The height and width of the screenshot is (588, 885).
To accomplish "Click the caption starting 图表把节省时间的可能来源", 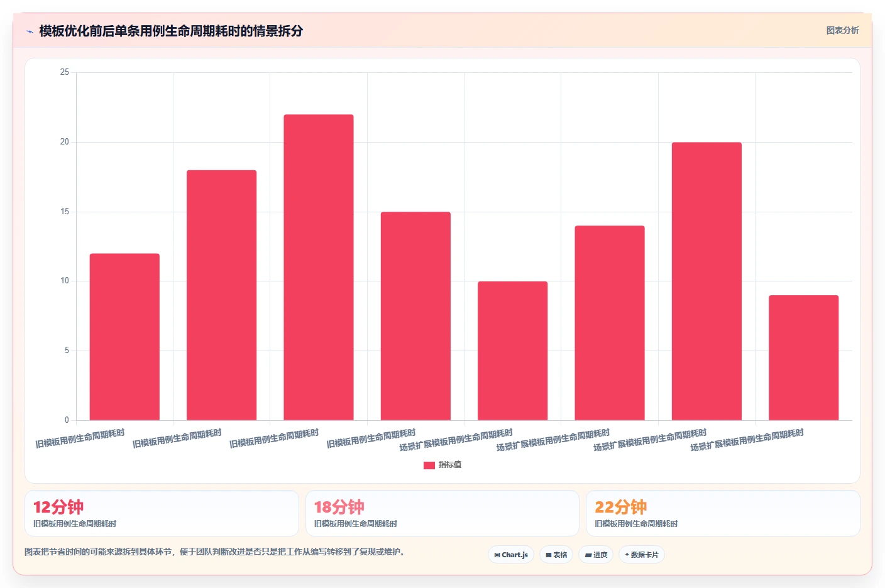I will pyautogui.click(x=216, y=552).
